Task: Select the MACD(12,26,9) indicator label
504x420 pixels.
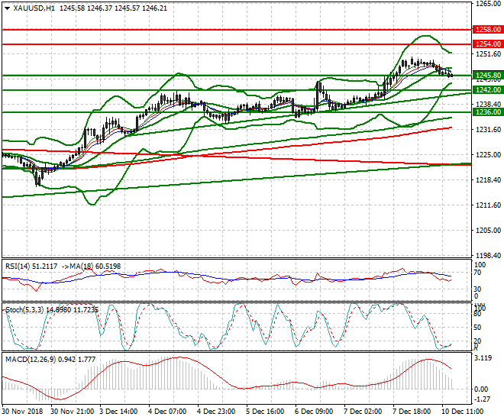Action: 30,359
